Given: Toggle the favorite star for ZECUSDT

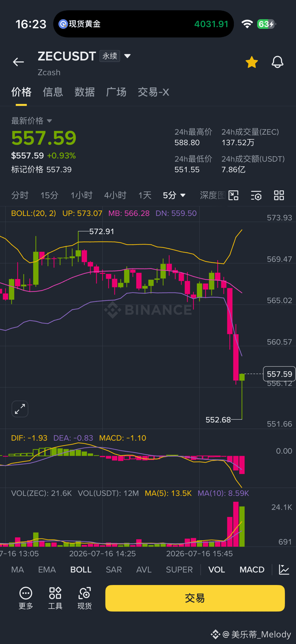Looking at the screenshot, I should click(252, 62).
